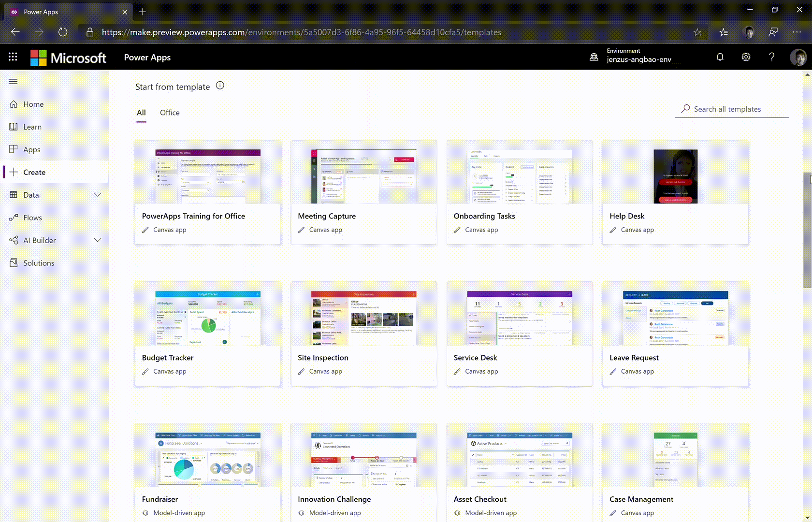Click the Apps icon in sidebar
This screenshot has width=812, height=522.
14,149
